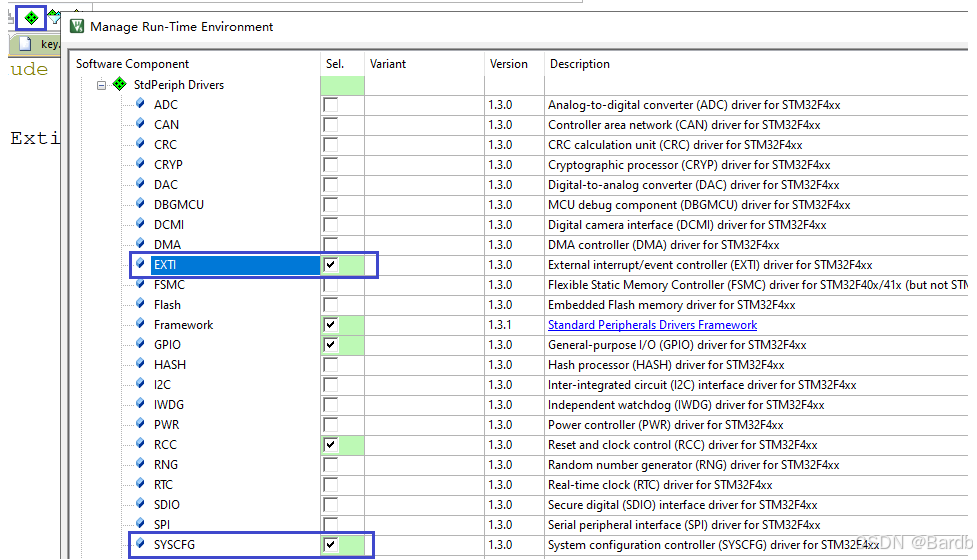Open the Standard Peripherals Drivers Framework link

tap(652, 325)
